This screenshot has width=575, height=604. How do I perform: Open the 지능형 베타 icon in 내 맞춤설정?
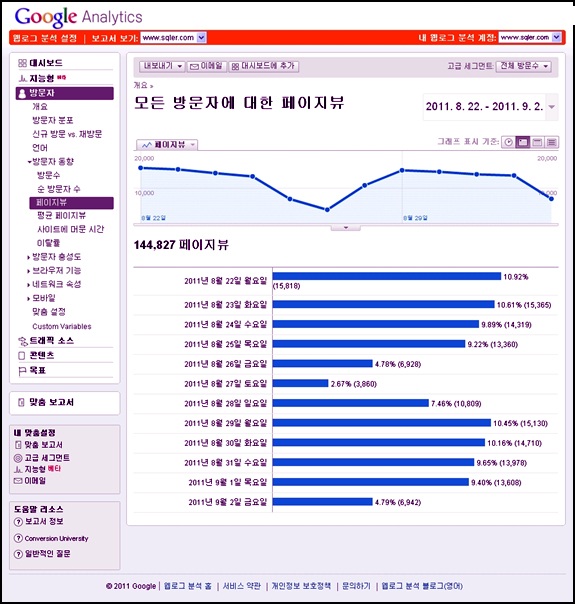click(18, 470)
